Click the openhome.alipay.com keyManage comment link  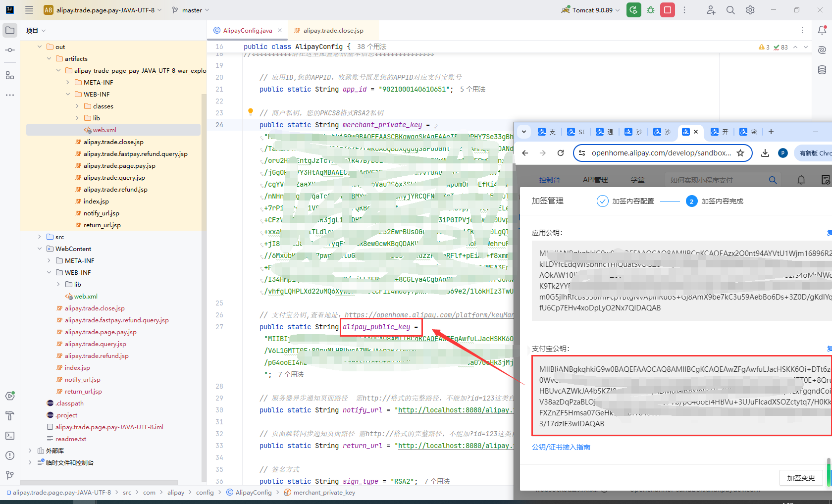(429, 315)
